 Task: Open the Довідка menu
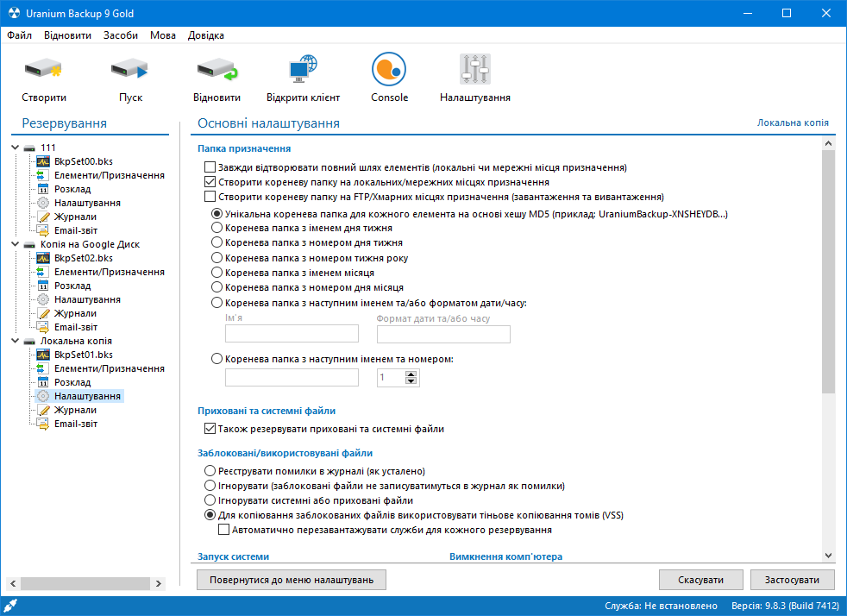(206, 35)
